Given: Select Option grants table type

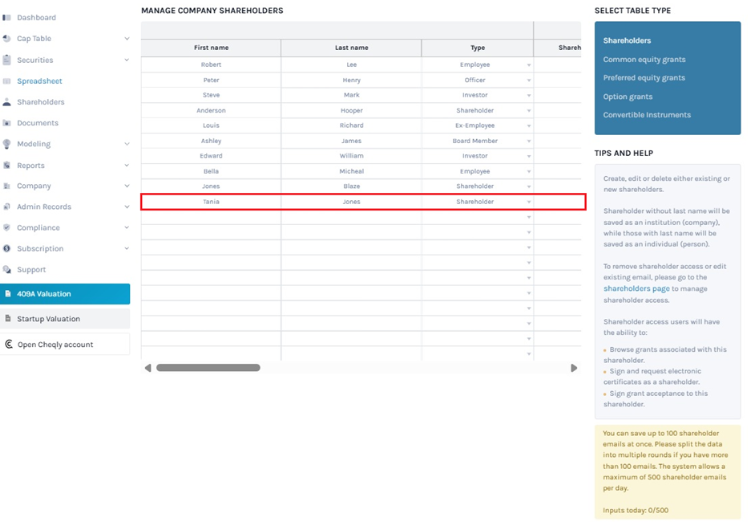Looking at the screenshot, I should (x=628, y=96).
